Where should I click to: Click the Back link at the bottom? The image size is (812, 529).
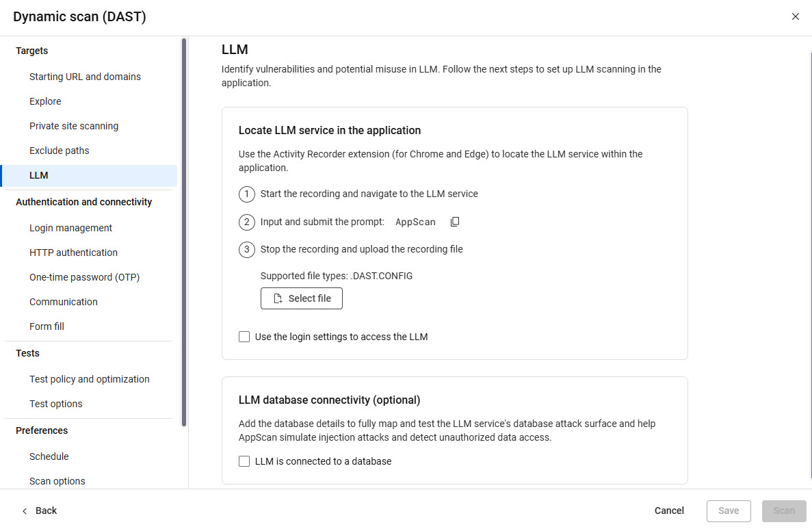coord(46,511)
